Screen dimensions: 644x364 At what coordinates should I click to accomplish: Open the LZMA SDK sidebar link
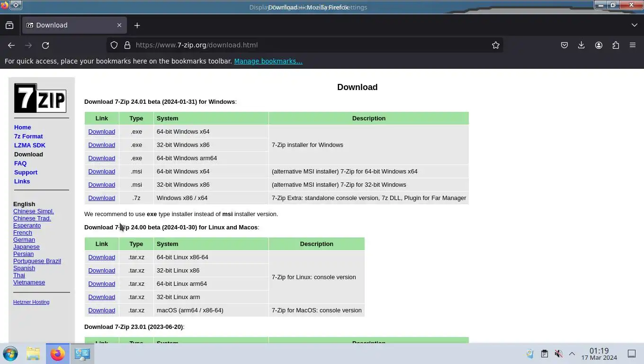point(30,145)
